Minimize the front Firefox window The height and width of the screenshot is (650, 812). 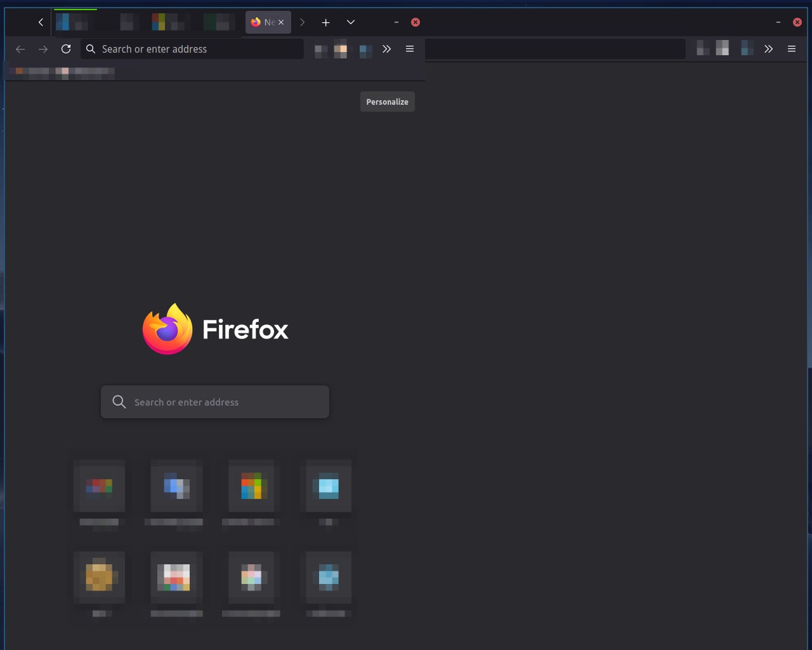pos(396,22)
